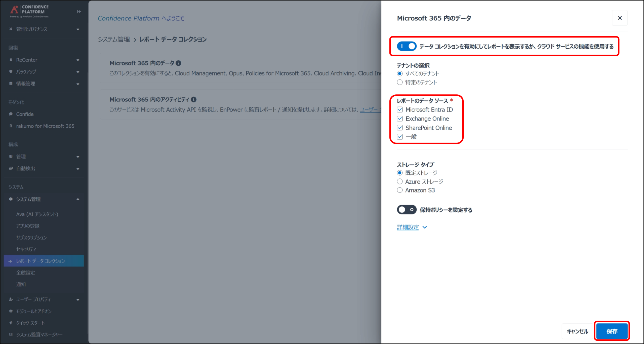The image size is (644, 344).
Task: Click the Confide chat bubble icon
Action: (11, 114)
